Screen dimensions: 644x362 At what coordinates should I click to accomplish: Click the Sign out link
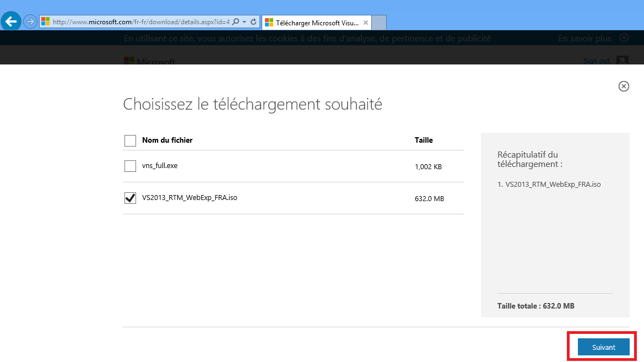597,61
